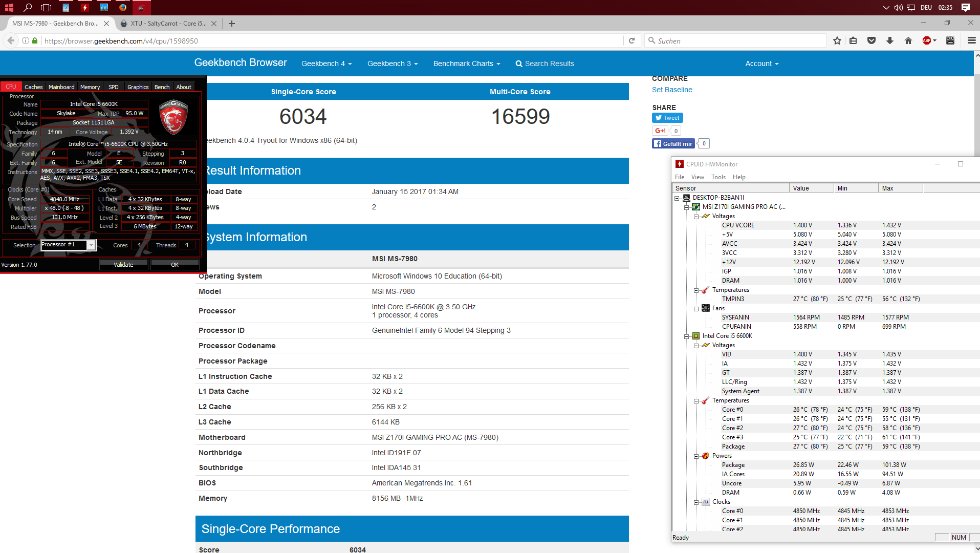
Task: Click the sad-face extension icon
Action: tap(950, 41)
